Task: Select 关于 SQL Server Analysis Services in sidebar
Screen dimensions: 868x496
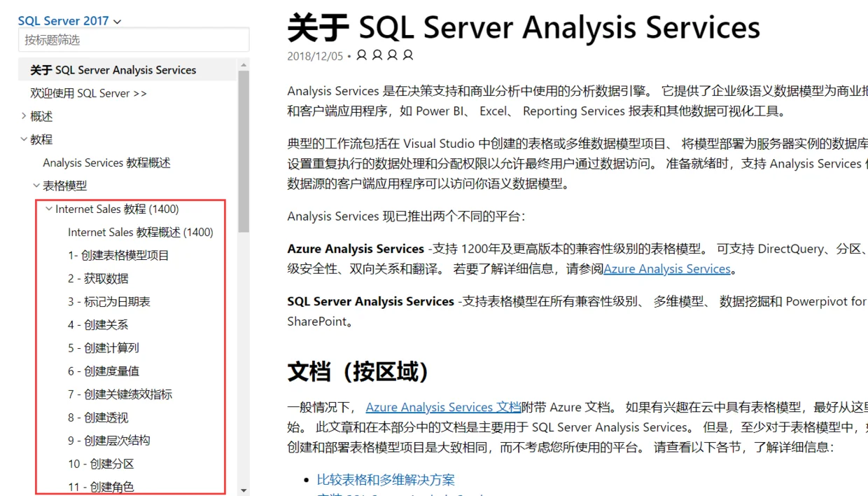Action: [x=113, y=70]
